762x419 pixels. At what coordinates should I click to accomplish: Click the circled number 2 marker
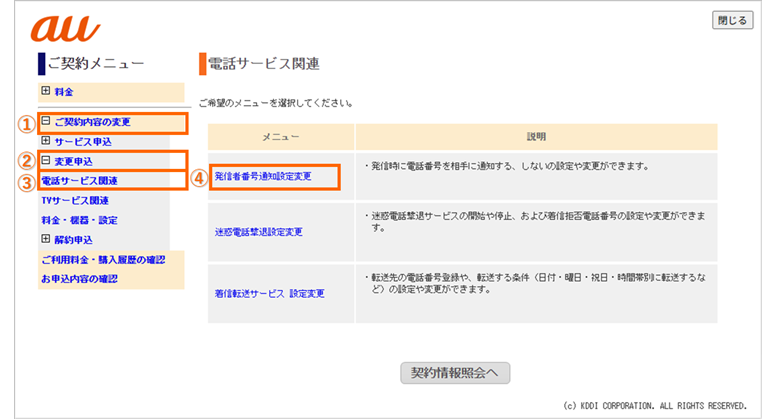point(28,160)
